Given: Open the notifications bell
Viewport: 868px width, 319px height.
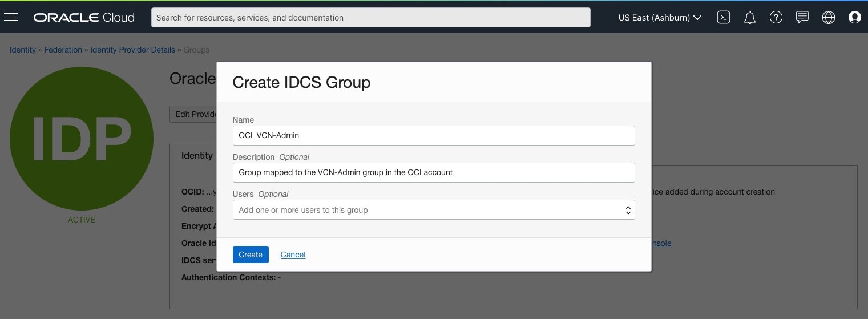Looking at the screenshot, I should pos(750,17).
